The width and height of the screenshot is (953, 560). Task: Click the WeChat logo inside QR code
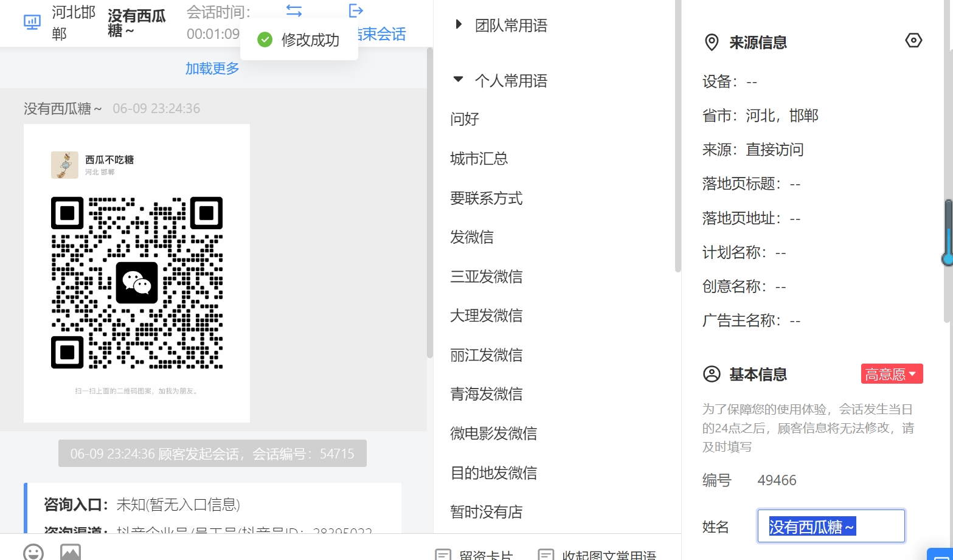[x=137, y=283]
